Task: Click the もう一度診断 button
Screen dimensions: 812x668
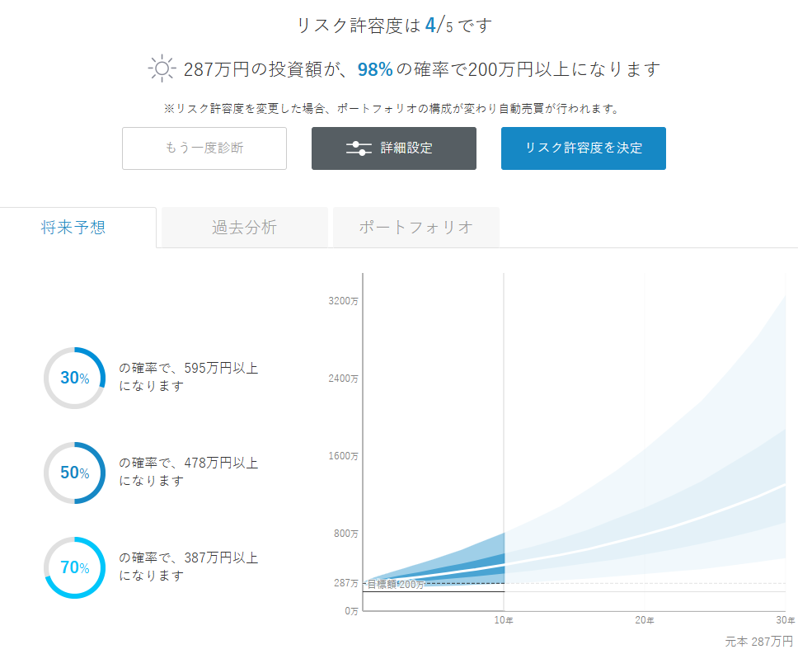Action: [204, 148]
